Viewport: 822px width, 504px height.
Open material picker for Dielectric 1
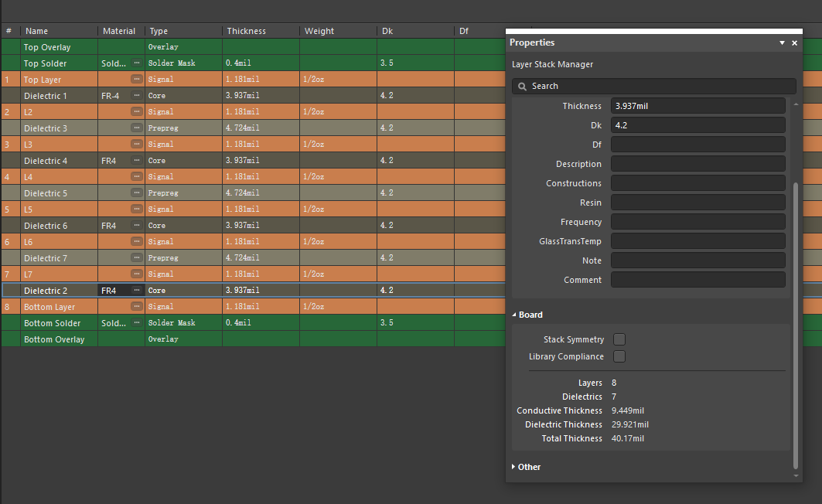pos(137,96)
